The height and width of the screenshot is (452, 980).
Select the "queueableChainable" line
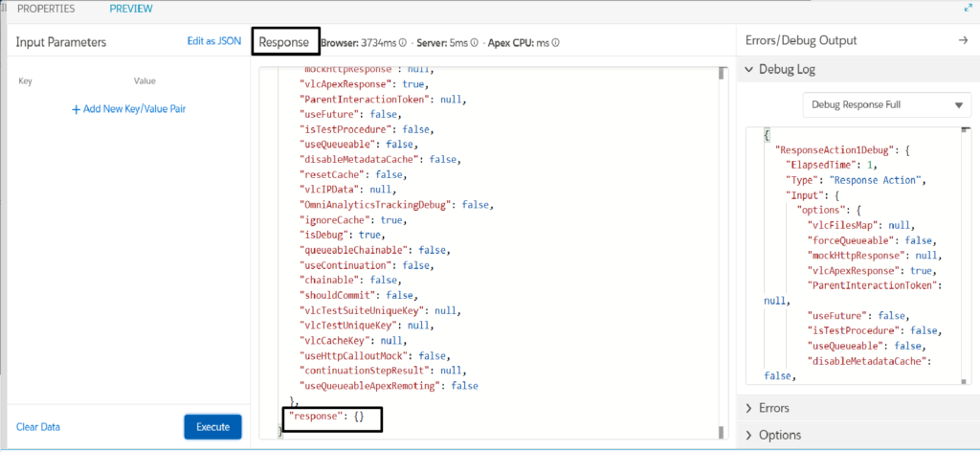(374, 250)
